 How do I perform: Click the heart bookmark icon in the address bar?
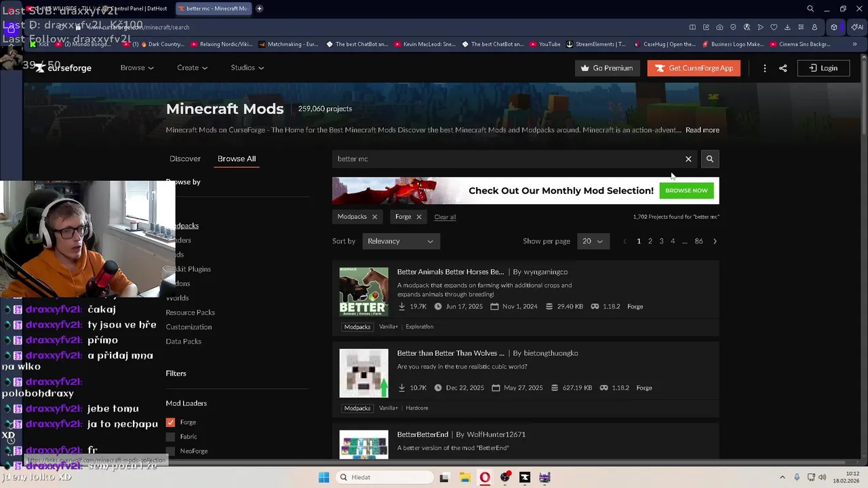pyautogui.click(x=774, y=27)
